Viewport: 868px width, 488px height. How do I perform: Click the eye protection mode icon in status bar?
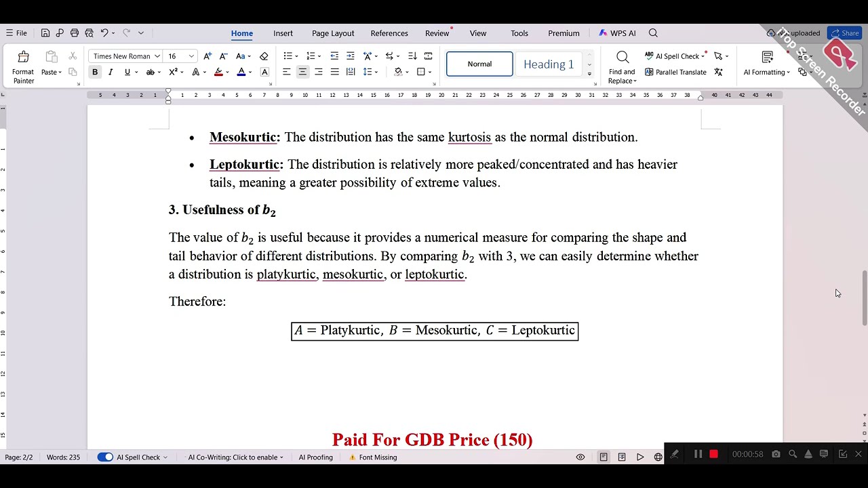[580, 457]
